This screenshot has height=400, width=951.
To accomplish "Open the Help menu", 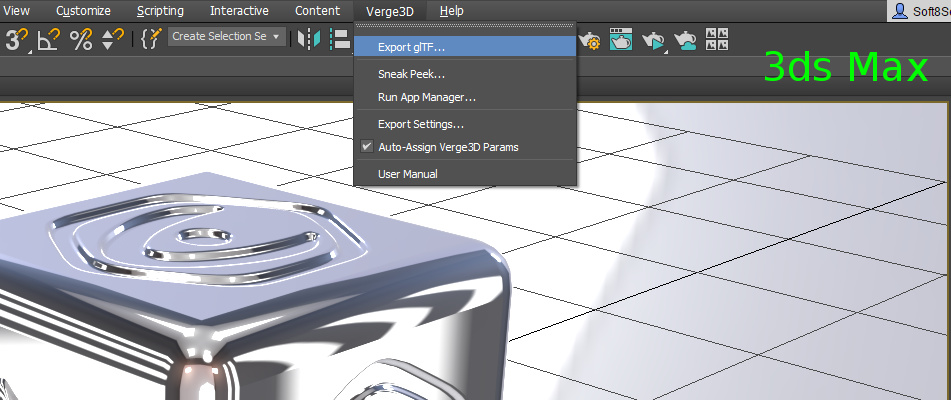I will pos(451,10).
